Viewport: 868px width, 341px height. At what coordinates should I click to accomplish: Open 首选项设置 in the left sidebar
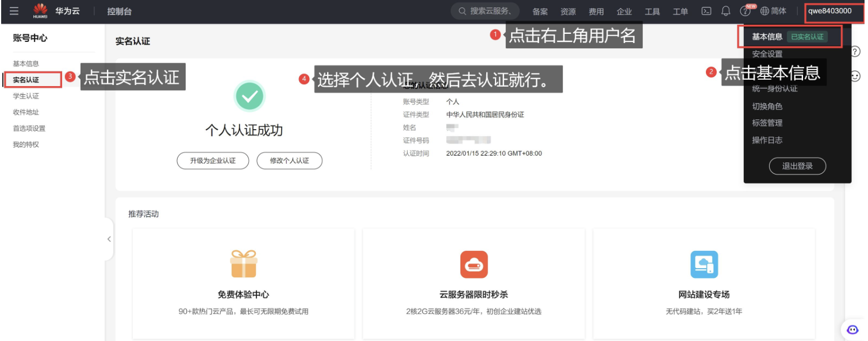pos(29,128)
